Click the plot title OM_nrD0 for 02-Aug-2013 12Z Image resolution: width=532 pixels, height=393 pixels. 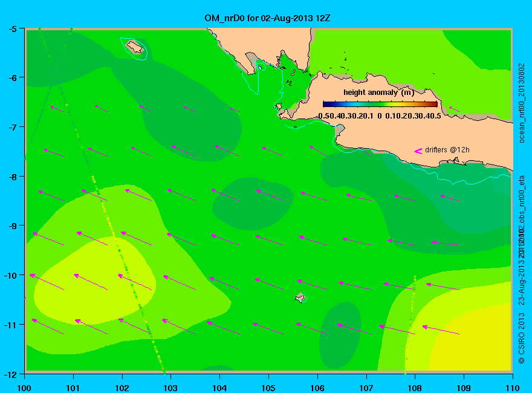[267, 18]
